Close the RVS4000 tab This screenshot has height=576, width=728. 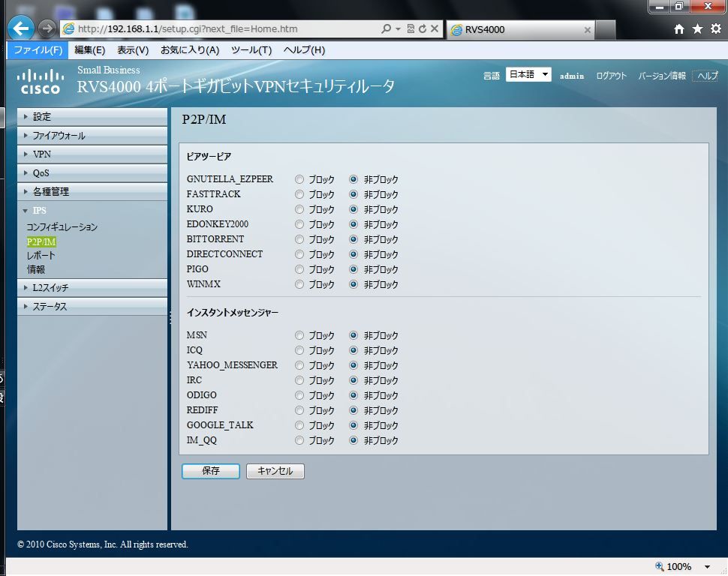click(588, 30)
